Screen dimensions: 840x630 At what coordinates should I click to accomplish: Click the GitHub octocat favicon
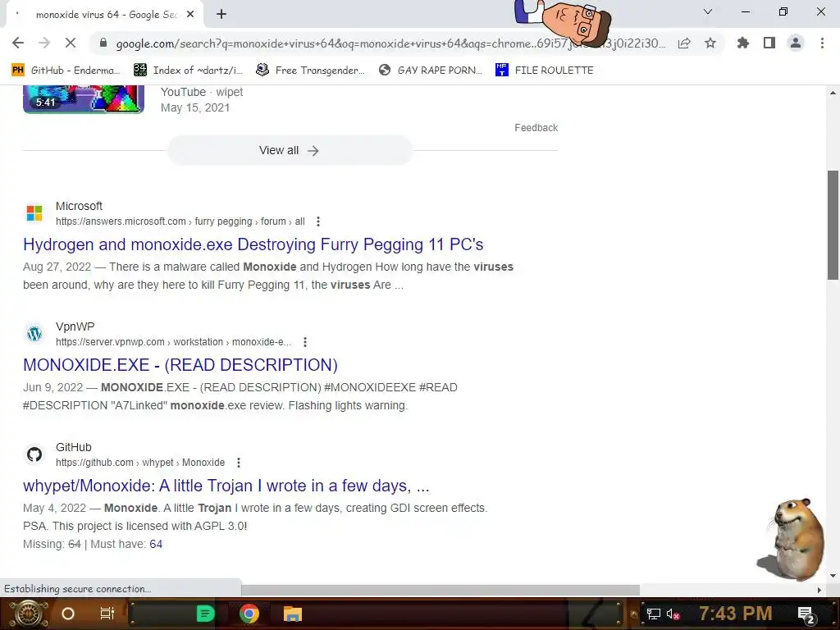point(34,454)
